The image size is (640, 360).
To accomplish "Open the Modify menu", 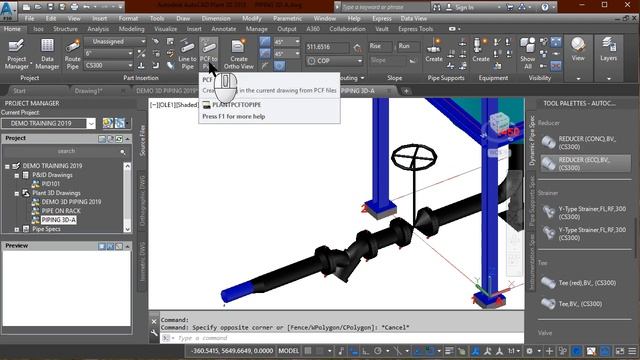I will click(251, 18).
